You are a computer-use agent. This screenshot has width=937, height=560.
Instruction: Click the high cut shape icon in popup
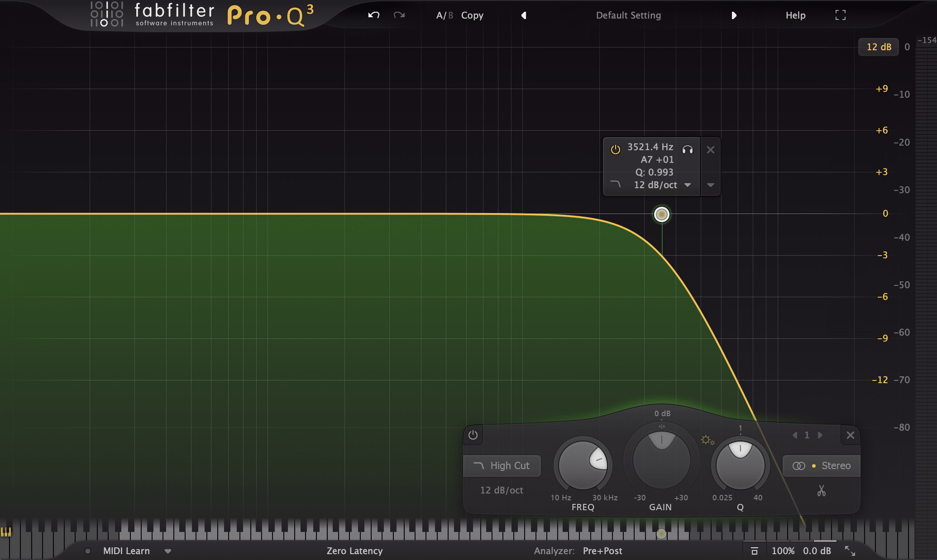coord(616,184)
